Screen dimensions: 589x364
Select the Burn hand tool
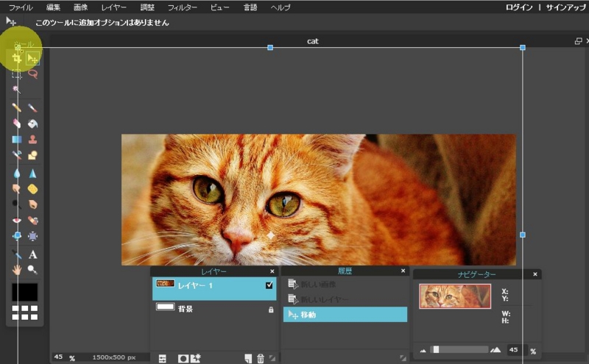(x=32, y=204)
